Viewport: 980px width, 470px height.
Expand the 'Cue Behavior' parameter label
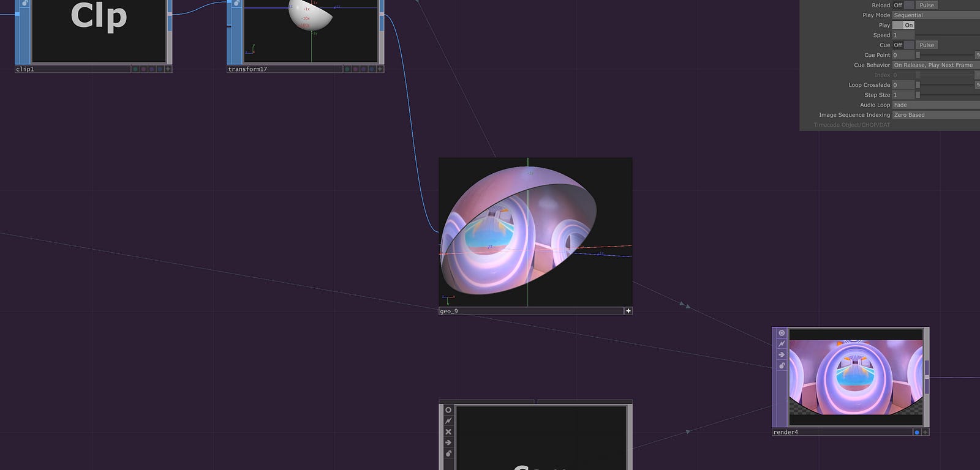(872, 65)
